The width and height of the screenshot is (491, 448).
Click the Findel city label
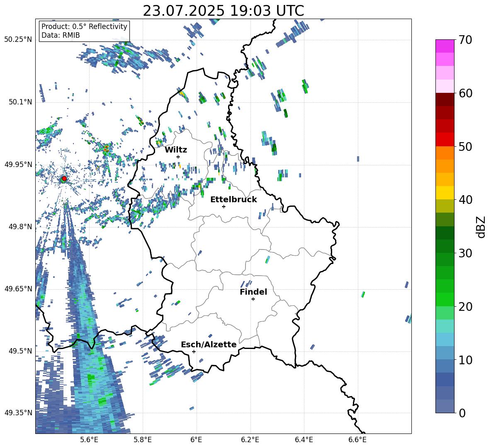[x=253, y=292]
